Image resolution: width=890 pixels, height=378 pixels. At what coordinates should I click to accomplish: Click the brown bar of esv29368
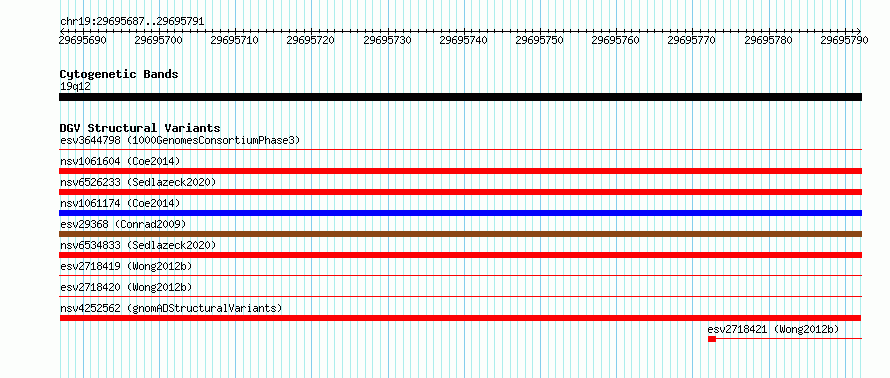(460, 234)
